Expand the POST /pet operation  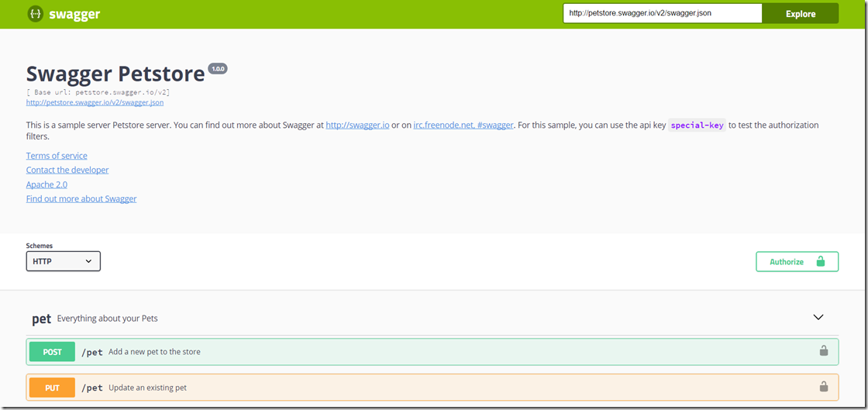[x=432, y=351]
